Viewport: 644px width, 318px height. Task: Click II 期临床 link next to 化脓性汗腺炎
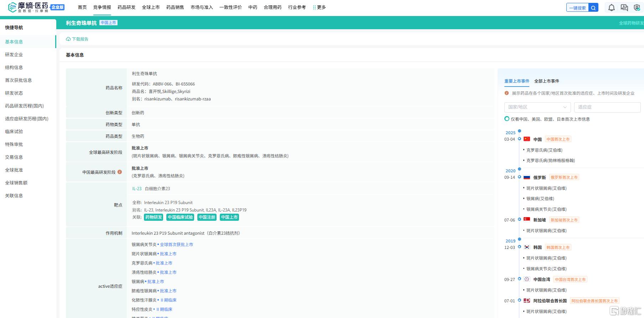[168, 300]
